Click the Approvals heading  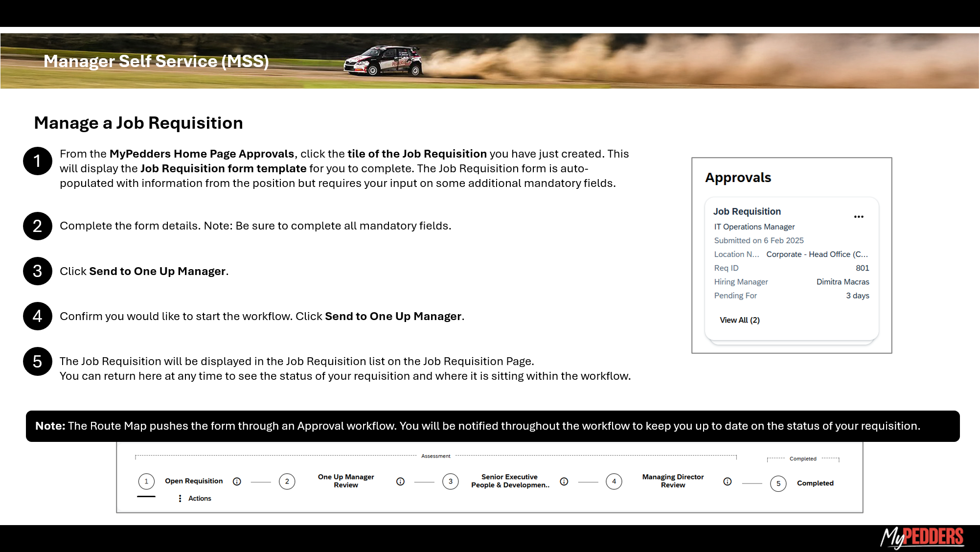click(738, 178)
